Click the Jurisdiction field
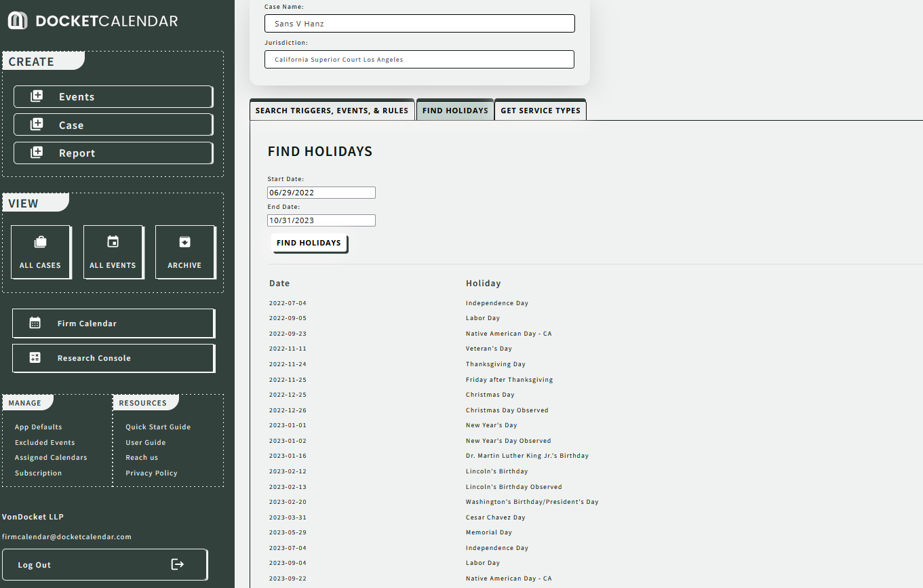The image size is (923, 588). point(419,60)
